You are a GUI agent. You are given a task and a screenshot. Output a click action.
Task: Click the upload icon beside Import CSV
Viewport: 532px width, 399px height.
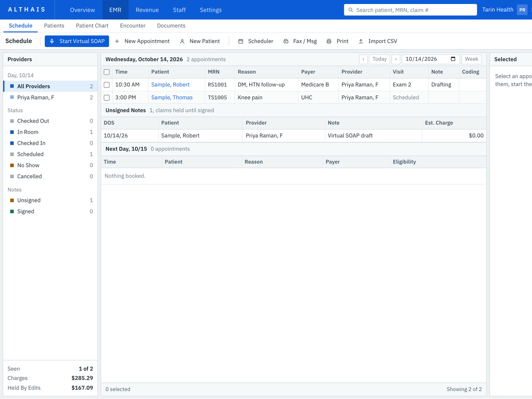(361, 41)
